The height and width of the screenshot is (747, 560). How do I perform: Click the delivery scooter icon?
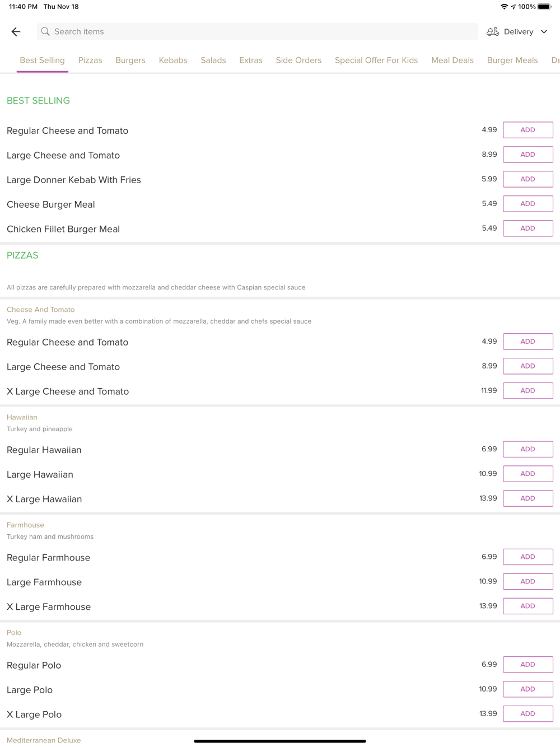[x=493, y=32]
